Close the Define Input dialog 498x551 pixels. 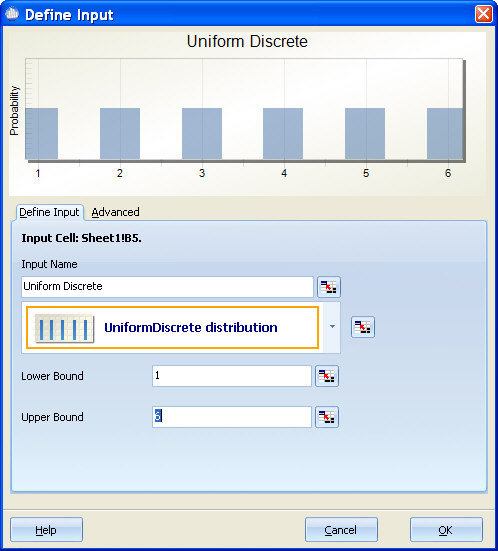[x=484, y=14]
